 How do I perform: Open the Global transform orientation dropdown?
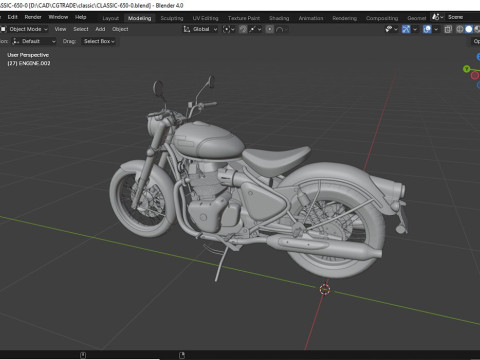(200, 29)
